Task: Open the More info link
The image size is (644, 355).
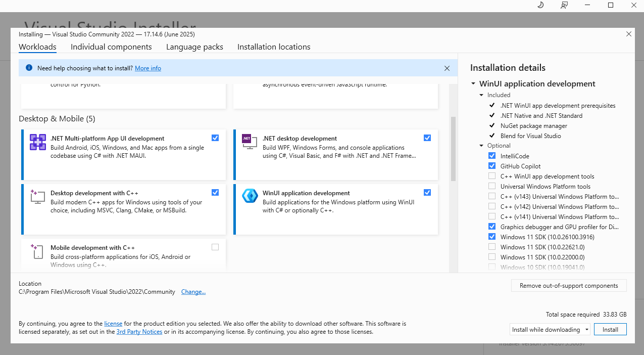Action: [148, 68]
